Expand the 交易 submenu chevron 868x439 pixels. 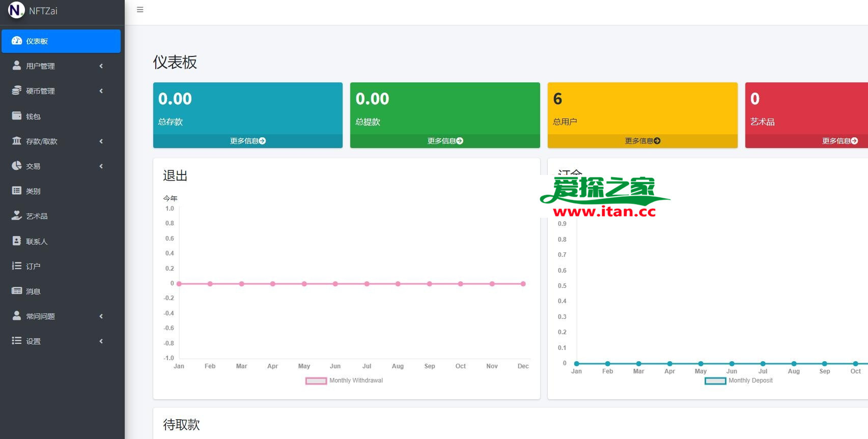tap(101, 166)
